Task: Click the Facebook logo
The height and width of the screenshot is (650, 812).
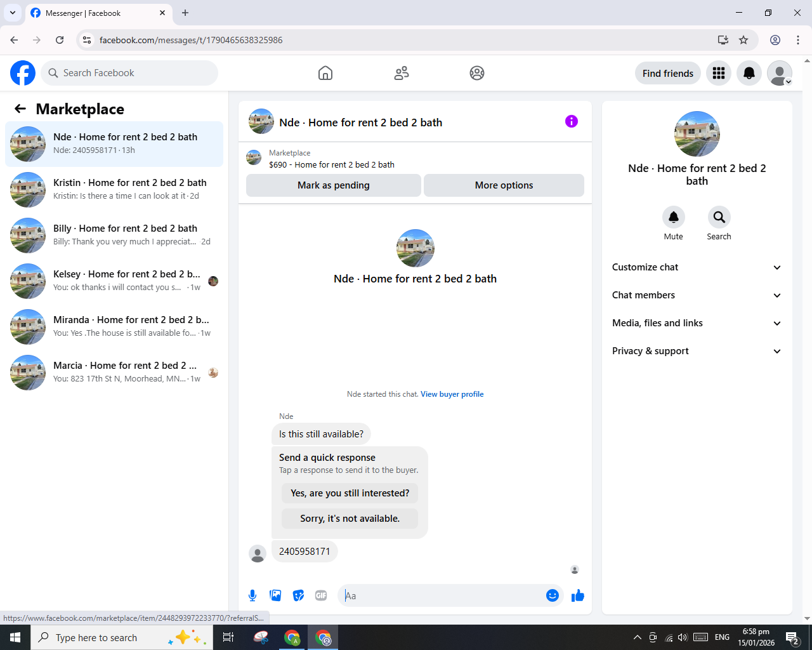Action: 23,73
